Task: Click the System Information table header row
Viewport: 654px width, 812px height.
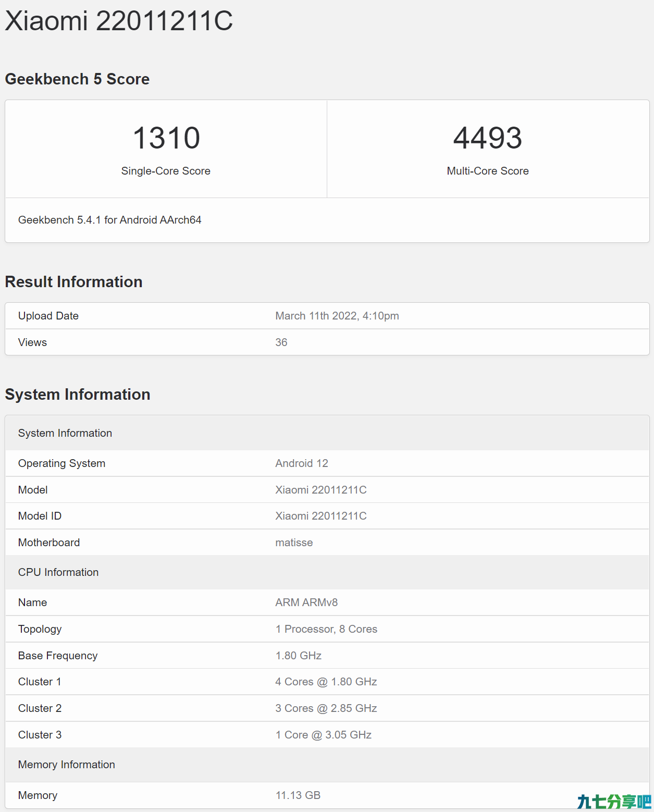Action: (327, 433)
